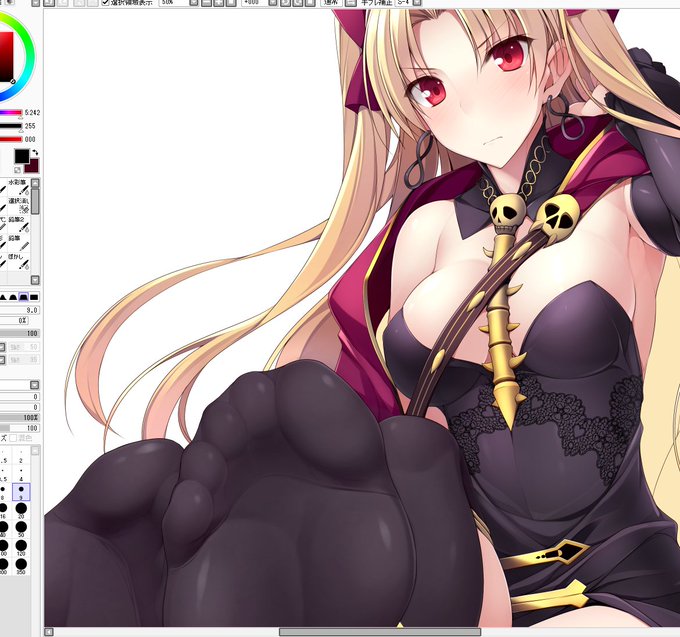Toggle the checkbox beside strength 35 field

pos(2,359)
